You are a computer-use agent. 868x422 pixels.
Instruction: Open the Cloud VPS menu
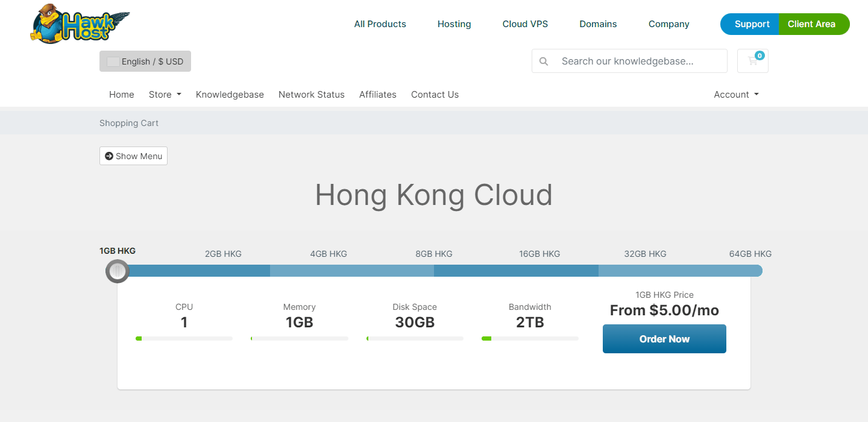[526, 24]
